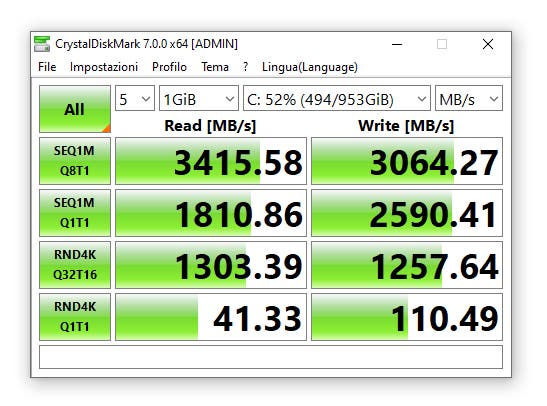The image size is (547, 406).
Task: Click the CrystalDiskMark app icon in title bar
Action: (x=42, y=44)
